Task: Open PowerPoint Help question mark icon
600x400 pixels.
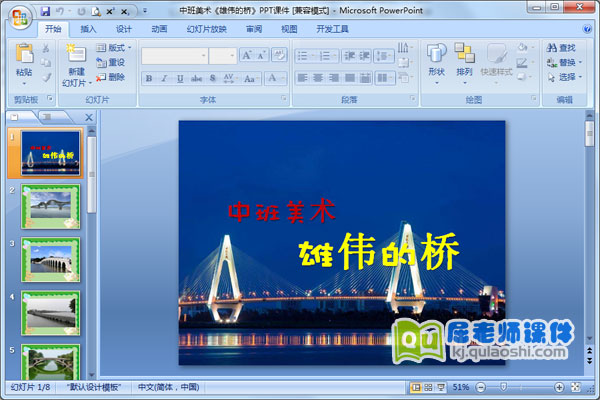Action: [587, 29]
